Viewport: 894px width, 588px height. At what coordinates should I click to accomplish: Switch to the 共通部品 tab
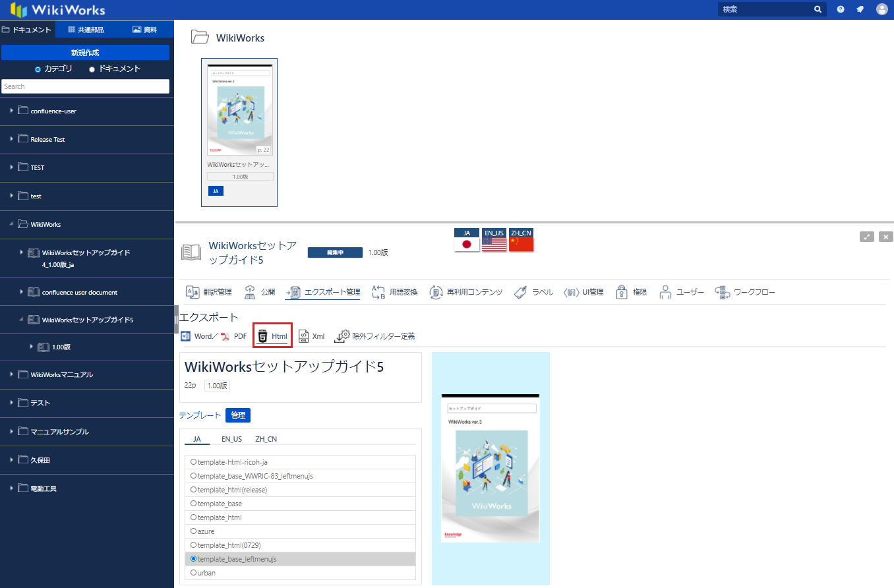(86, 30)
